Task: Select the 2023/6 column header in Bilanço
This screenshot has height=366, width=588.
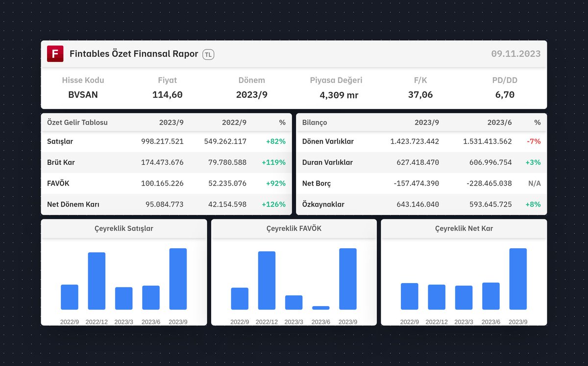Action: 498,122
